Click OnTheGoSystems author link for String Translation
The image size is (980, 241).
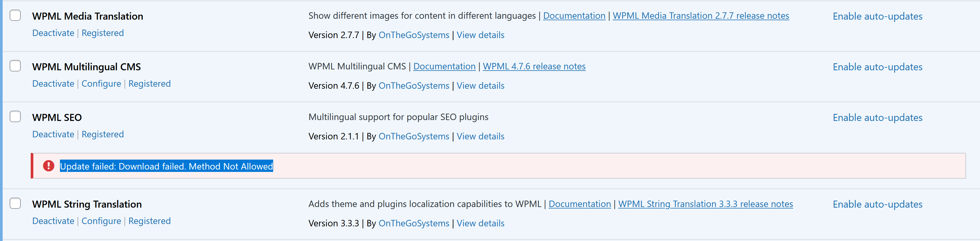pyautogui.click(x=414, y=223)
